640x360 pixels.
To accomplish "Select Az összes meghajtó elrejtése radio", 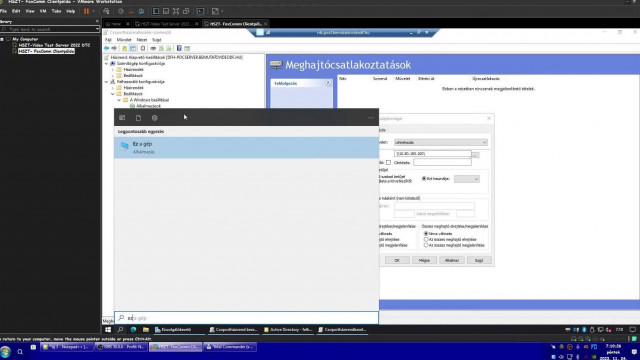I will pyautogui.click(x=426, y=240).
